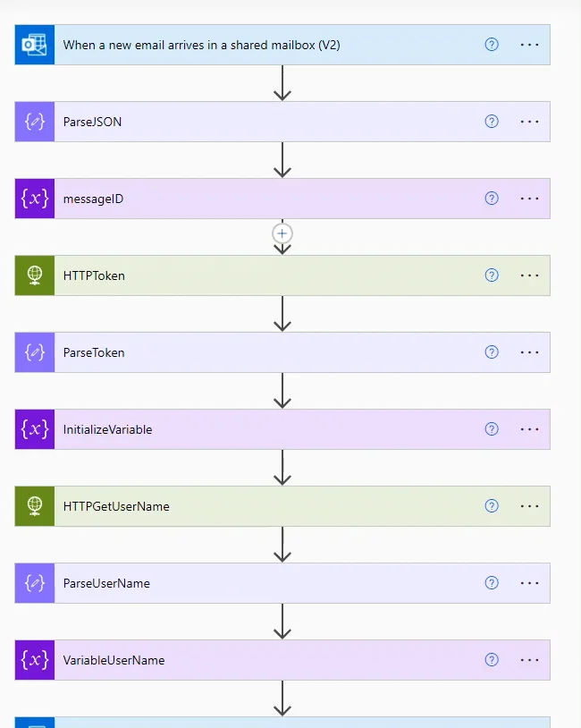Click the VariableUserName variable icon
The width and height of the screenshot is (581, 728).
tap(35, 660)
